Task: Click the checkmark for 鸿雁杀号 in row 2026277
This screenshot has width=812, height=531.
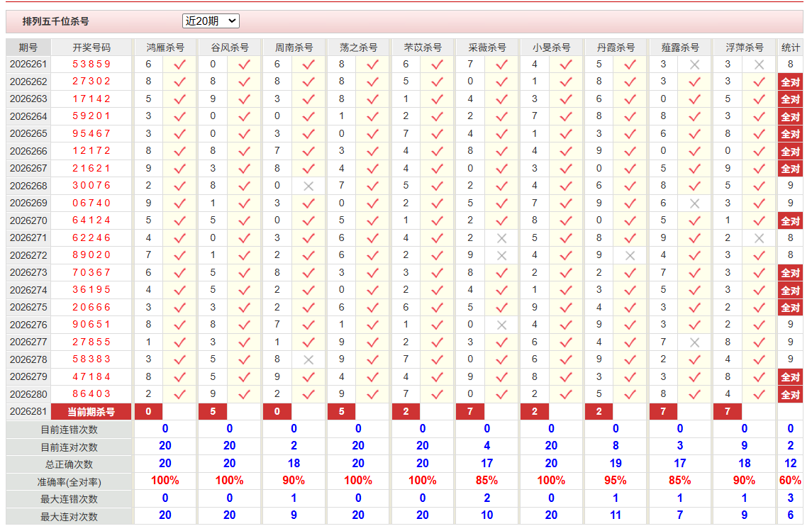Action: pos(179,342)
